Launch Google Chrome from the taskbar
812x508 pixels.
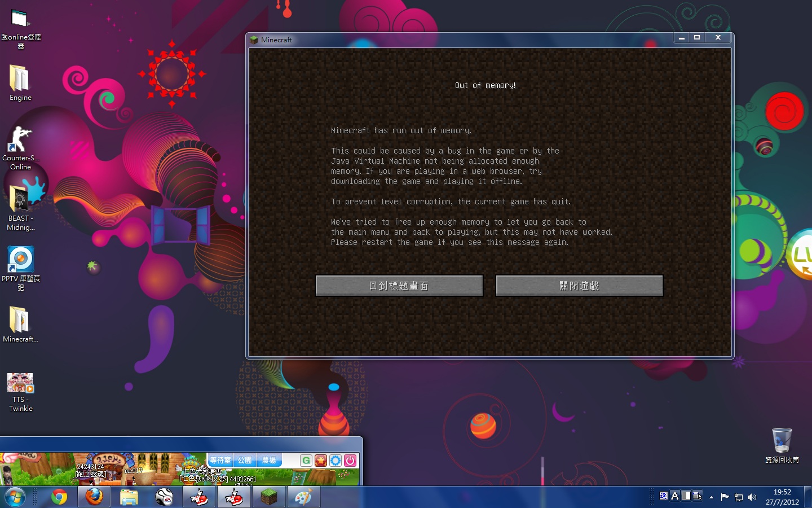[x=59, y=497]
